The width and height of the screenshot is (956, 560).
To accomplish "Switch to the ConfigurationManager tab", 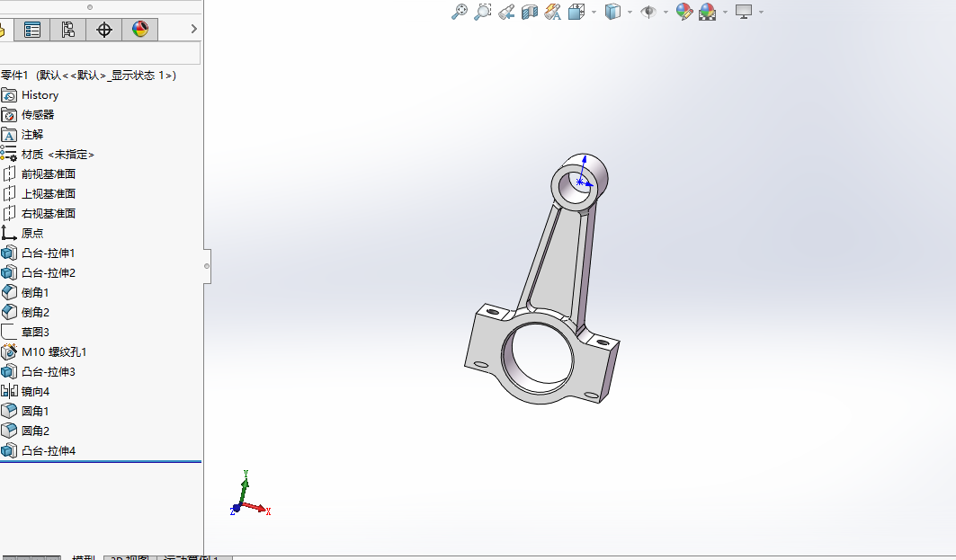I will [x=67, y=30].
